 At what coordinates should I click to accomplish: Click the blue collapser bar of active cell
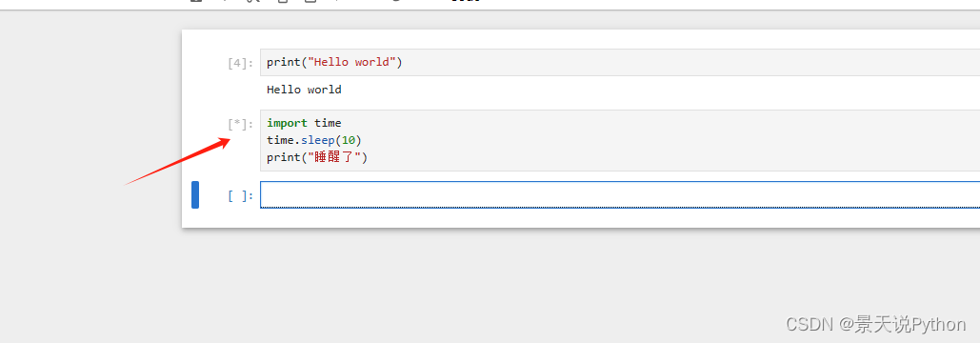point(195,195)
